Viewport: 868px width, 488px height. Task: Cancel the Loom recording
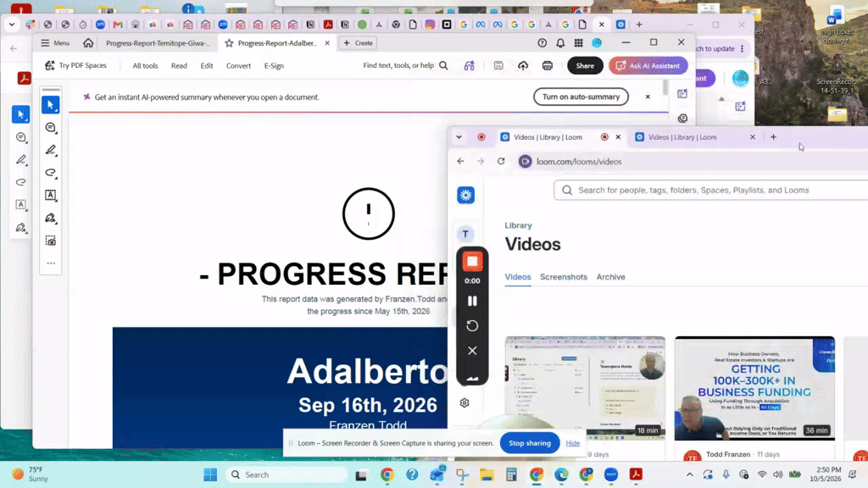pos(472,351)
